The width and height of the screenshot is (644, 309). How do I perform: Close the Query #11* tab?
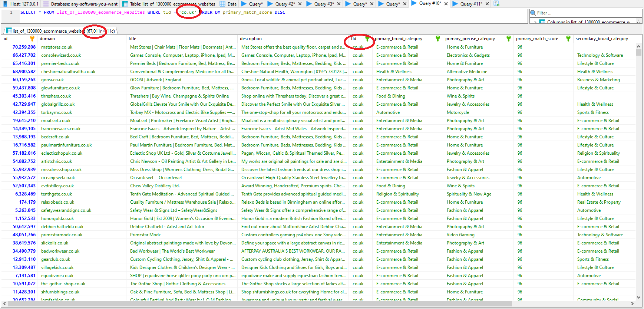[x=487, y=4]
